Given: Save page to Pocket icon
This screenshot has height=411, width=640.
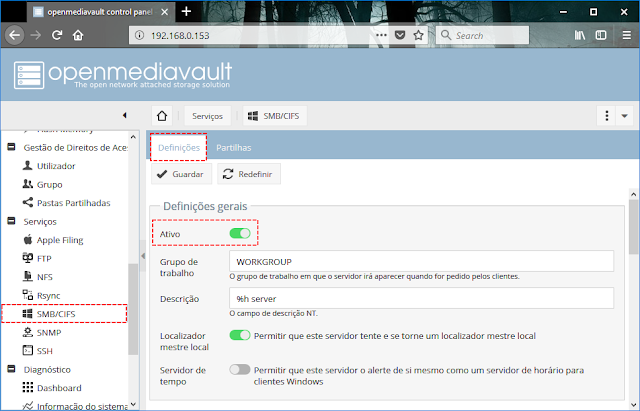Looking at the screenshot, I should tap(400, 35).
